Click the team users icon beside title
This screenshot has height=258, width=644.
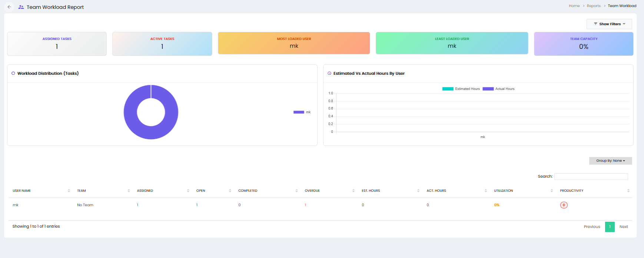pyautogui.click(x=21, y=7)
